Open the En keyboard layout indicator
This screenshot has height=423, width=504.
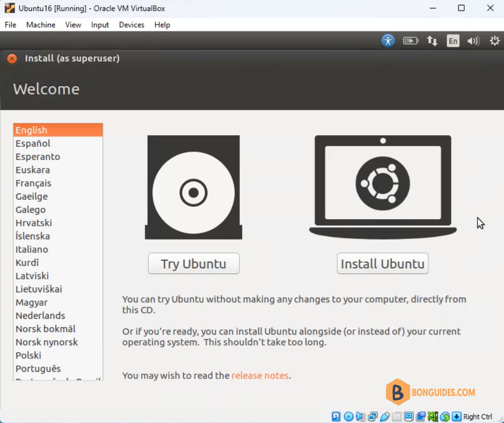[x=453, y=41]
